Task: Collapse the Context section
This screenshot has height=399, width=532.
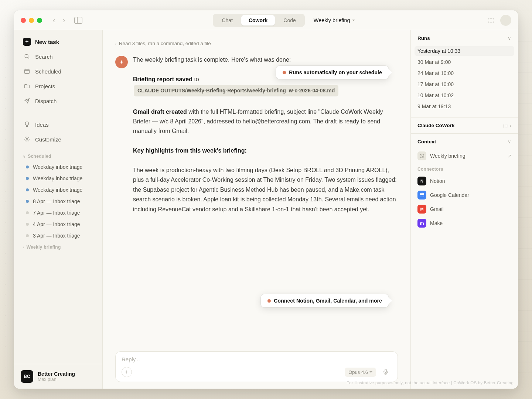Action: point(509,142)
